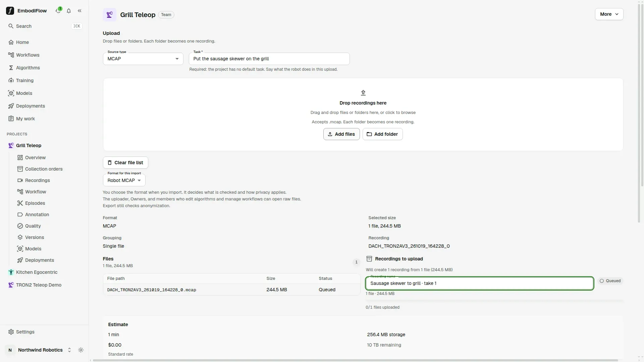Viewport: 644px width, 362px height.
Task: Click the upload arrow icon in drop zone
Action: [x=363, y=93]
